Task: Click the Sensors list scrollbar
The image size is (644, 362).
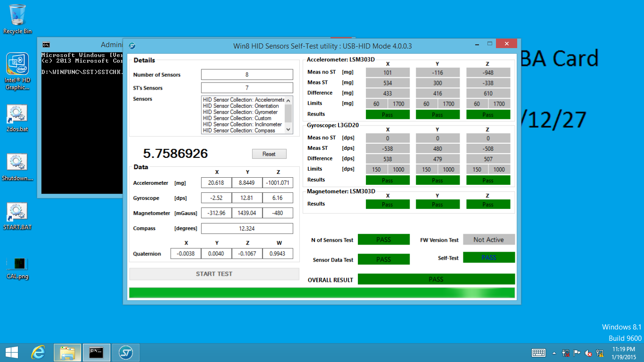Action: tap(289, 115)
